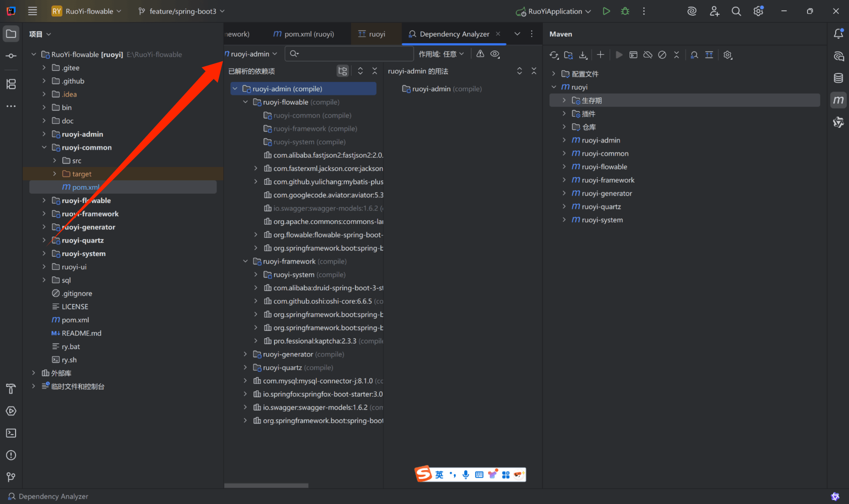Screen dimensions: 849x504
Task: Open Maven settings wrench-gear icon
Action: coord(727,55)
